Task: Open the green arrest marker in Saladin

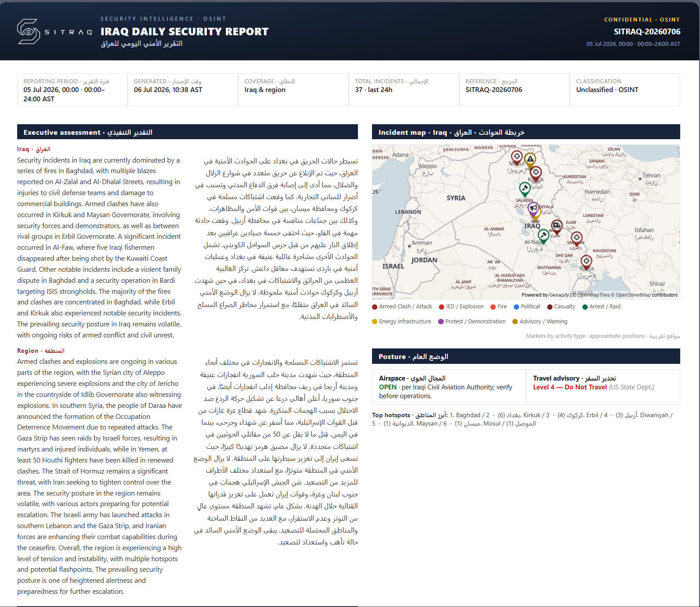Action: pos(524,189)
